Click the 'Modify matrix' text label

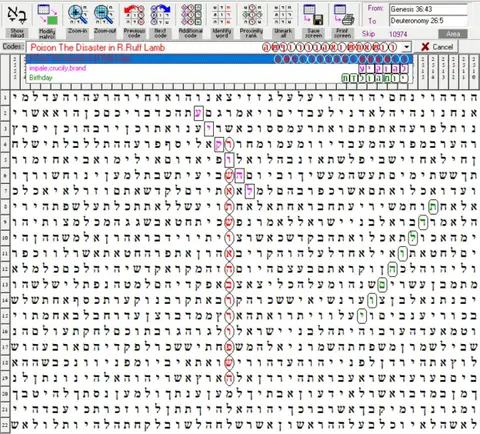pos(47,33)
